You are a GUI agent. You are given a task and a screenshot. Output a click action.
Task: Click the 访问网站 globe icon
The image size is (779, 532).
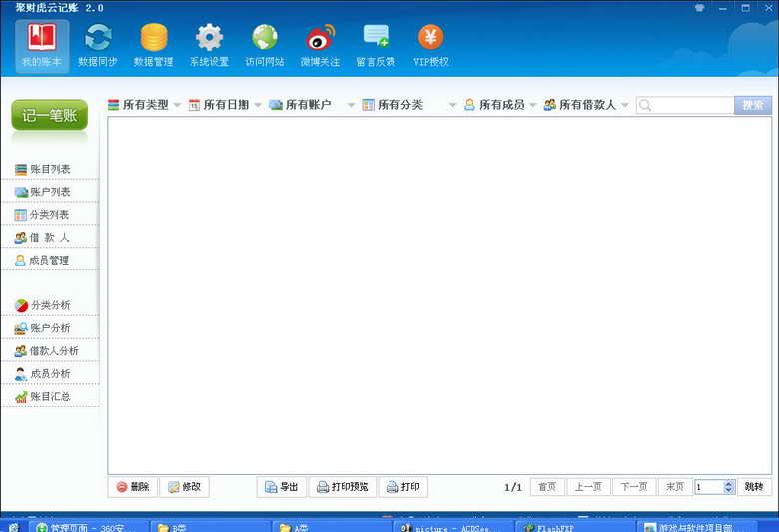[265, 45]
